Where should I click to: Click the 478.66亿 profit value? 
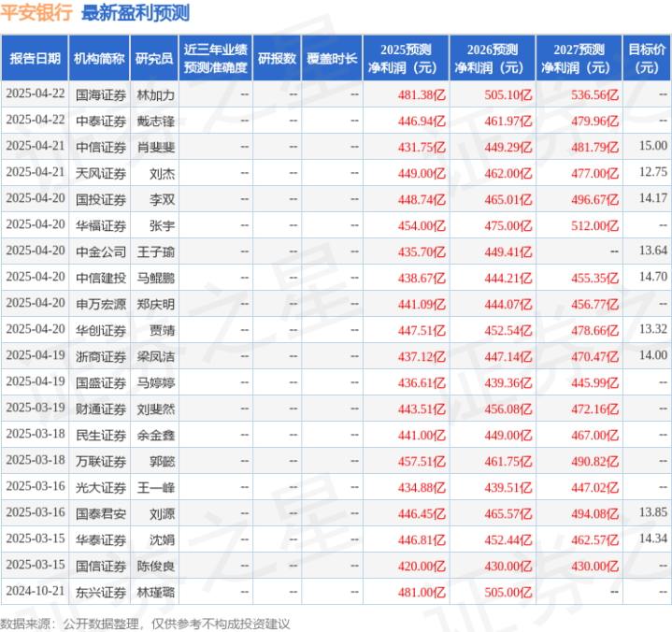tap(594, 331)
